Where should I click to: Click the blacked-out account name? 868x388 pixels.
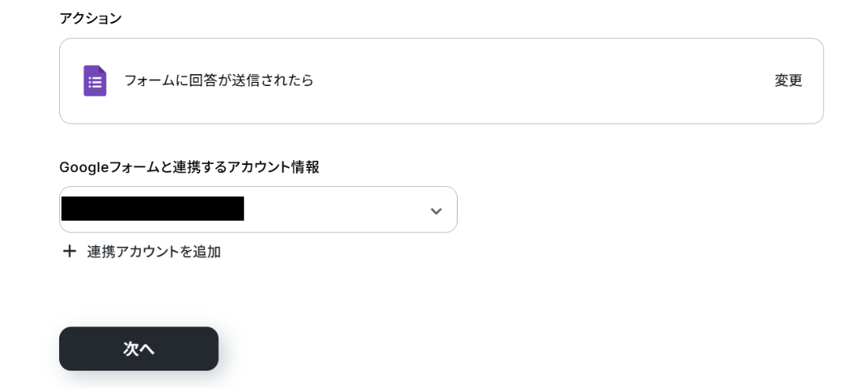[152, 209]
